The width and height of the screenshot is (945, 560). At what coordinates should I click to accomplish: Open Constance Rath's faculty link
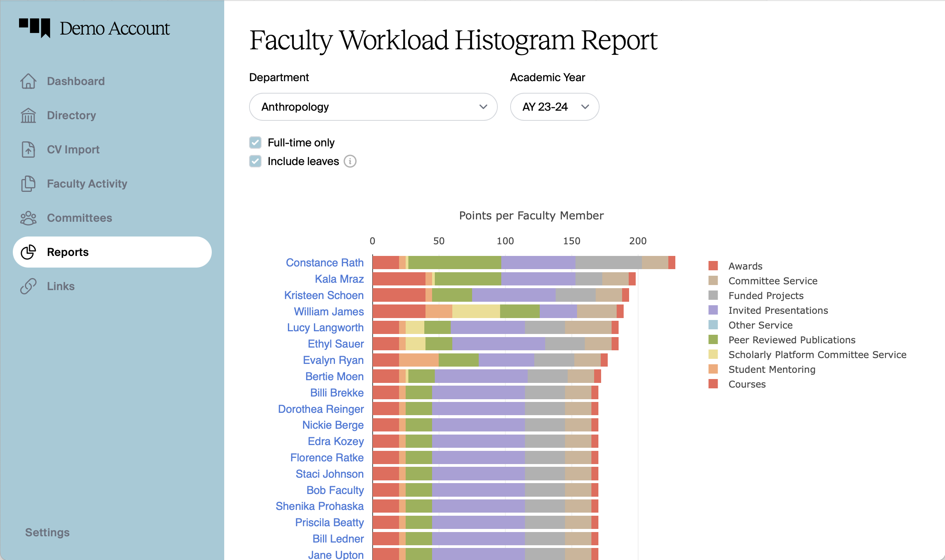[324, 263]
